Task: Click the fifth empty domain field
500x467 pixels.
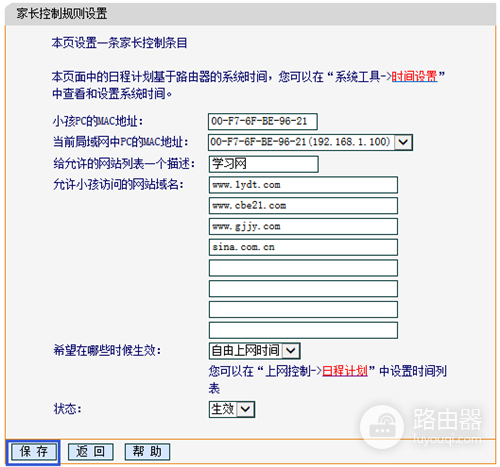Action: [x=303, y=268]
